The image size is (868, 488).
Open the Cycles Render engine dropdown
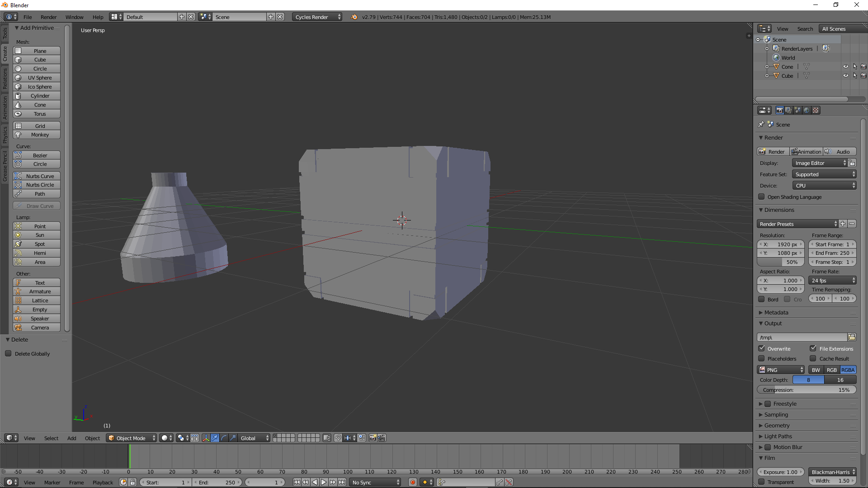[x=316, y=17]
